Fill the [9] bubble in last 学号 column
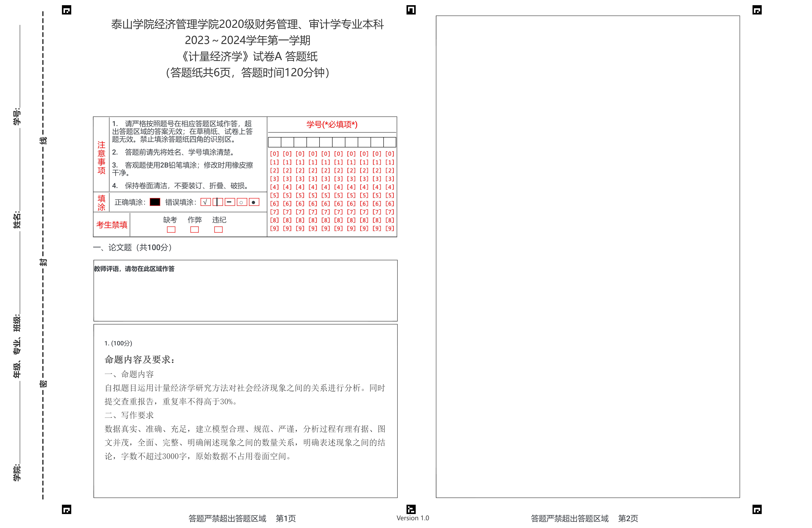The image size is (812, 528). pos(390,229)
